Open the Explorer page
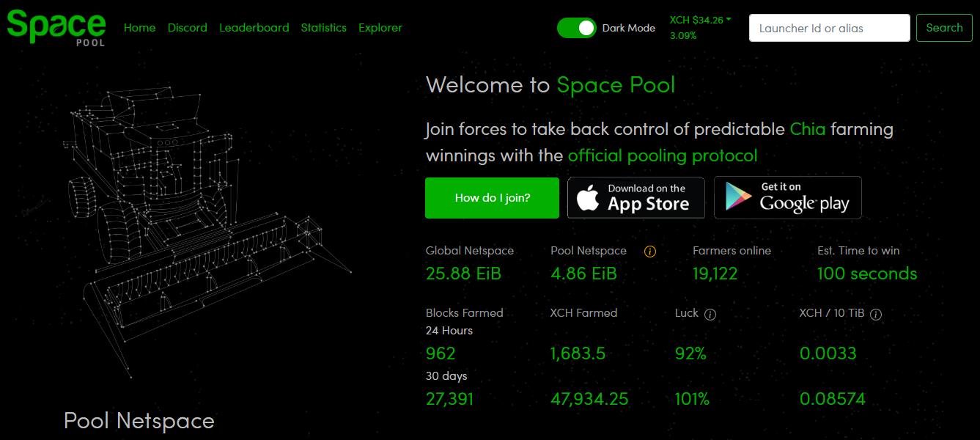The width and height of the screenshot is (980, 440). coord(380,28)
